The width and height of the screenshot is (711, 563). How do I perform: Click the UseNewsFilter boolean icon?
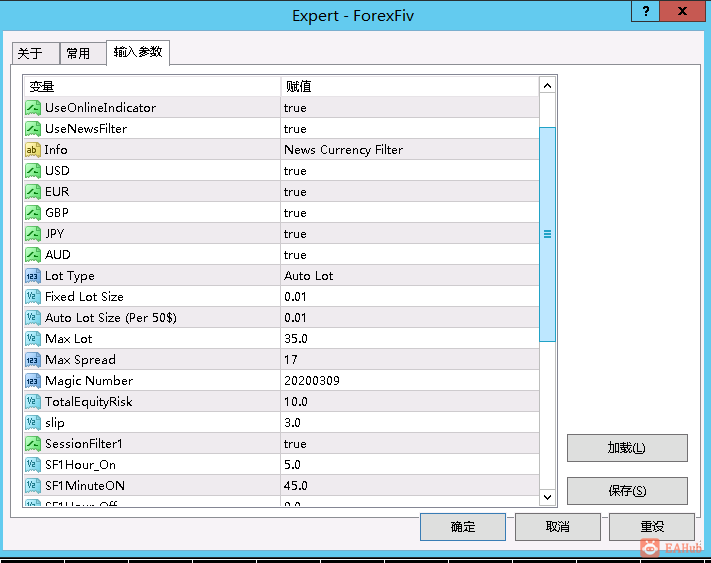click(33, 129)
